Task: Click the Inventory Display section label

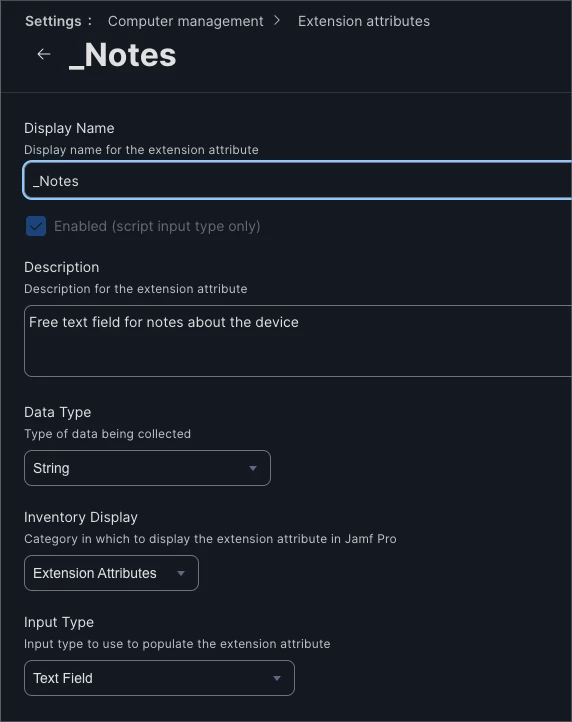Action: 81,517
